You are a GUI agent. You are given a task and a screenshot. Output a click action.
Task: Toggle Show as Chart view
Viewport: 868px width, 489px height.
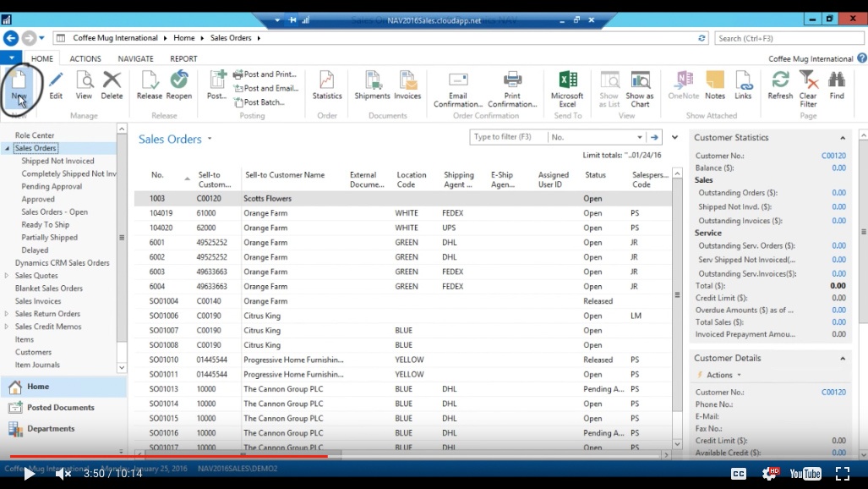[x=640, y=87]
